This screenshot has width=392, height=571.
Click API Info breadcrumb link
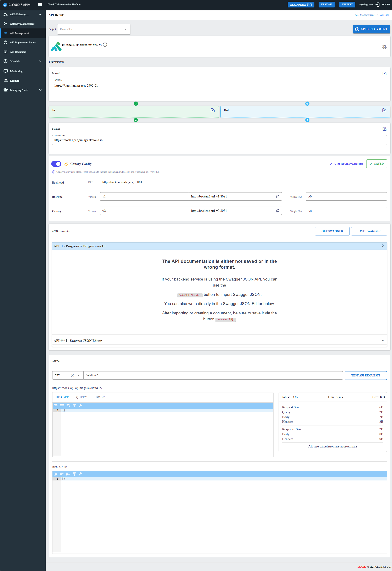384,15
